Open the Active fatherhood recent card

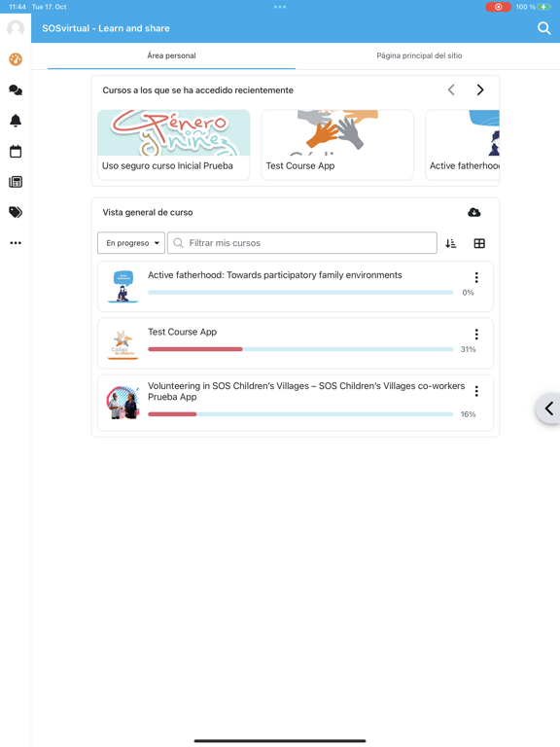pyautogui.click(x=463, y=145)
